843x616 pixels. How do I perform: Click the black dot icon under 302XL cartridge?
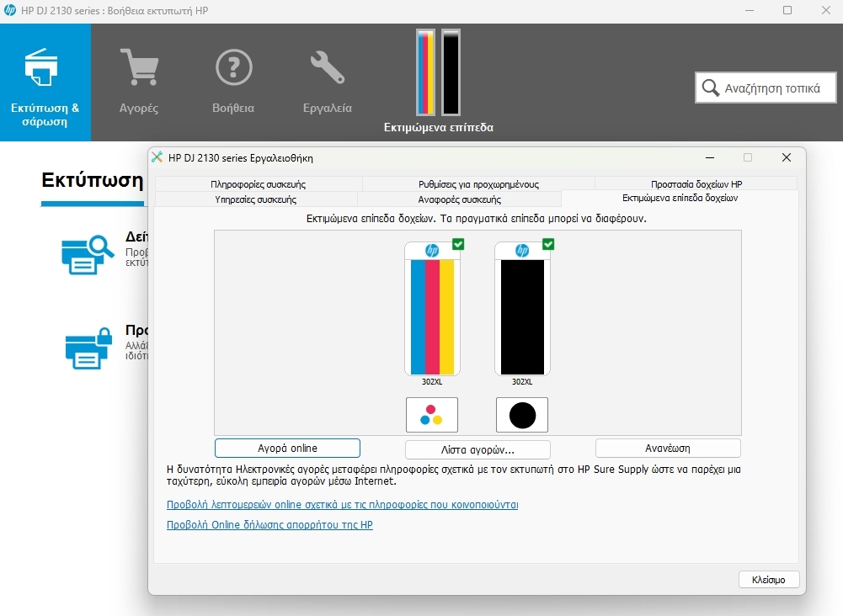point(522,415)
